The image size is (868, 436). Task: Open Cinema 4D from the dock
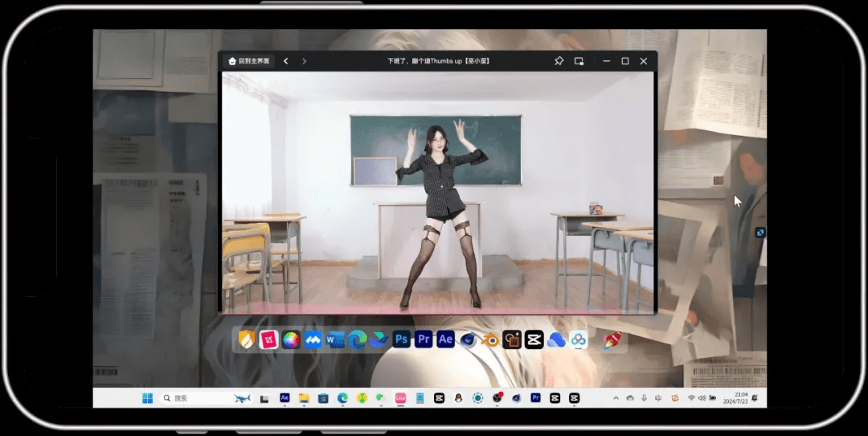tap(468, 339)
